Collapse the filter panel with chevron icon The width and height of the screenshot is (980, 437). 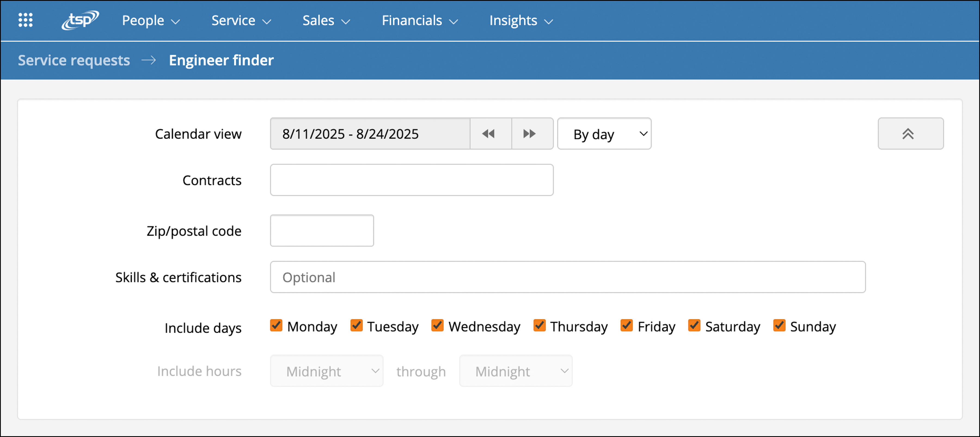[910, 133]
